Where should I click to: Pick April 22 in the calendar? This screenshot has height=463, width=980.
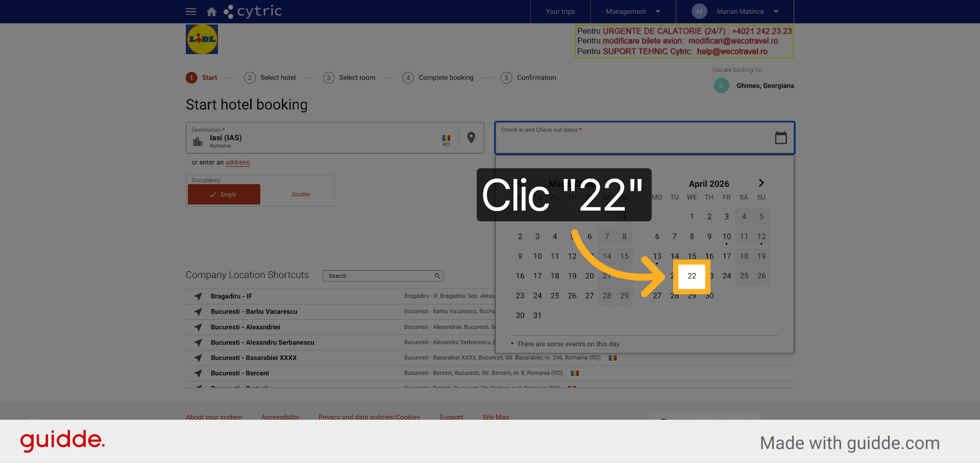click(x=692, y=276)
